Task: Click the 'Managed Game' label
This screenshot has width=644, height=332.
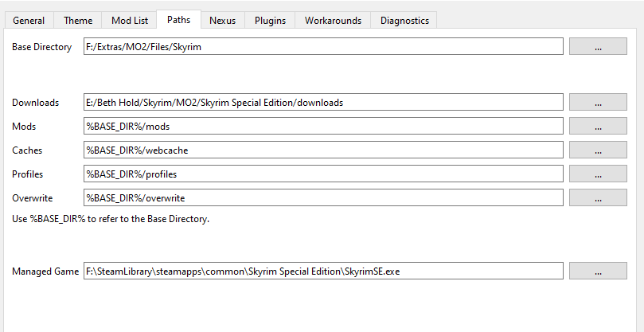Action: click(x=45, y=271)
